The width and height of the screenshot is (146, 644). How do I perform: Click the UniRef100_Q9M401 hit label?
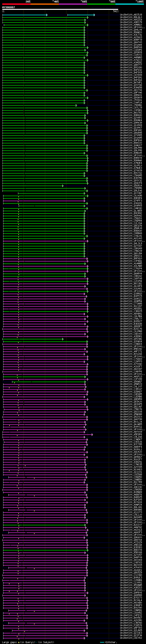point(131,95)
